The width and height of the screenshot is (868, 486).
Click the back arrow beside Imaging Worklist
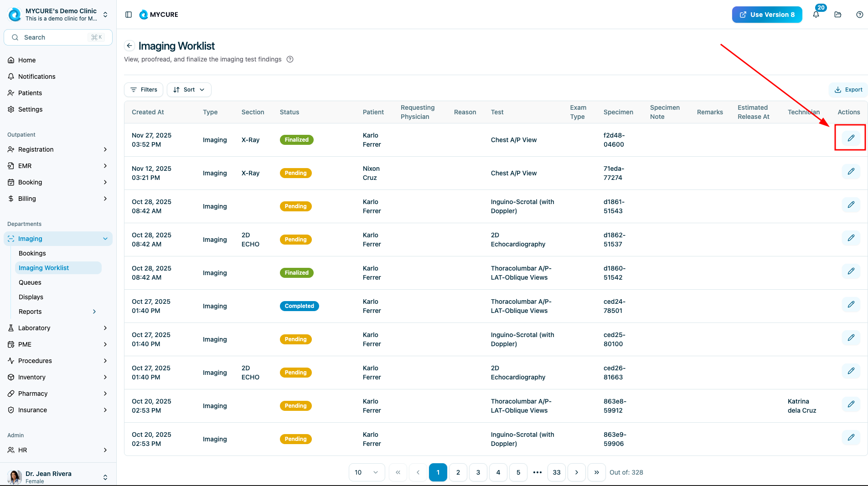(x=129, y=46)
